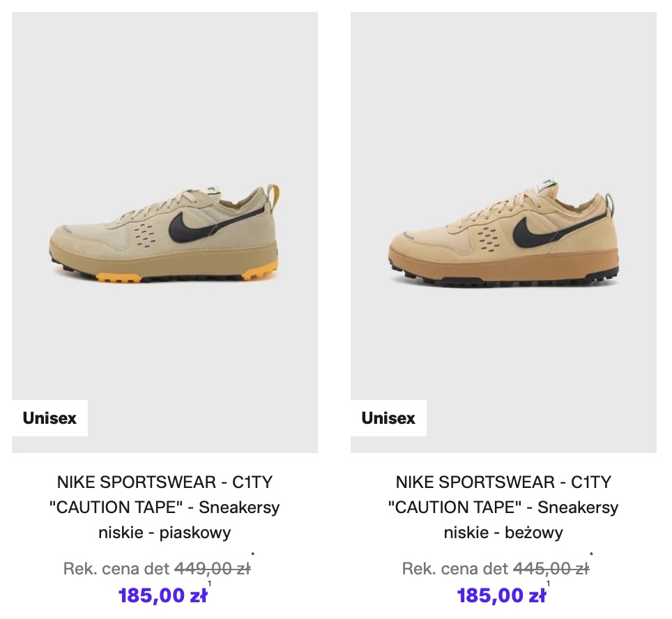Click "Rek. cena det" label on beżowy product
This screenshot has width=672, height=619.
(455, 569)
